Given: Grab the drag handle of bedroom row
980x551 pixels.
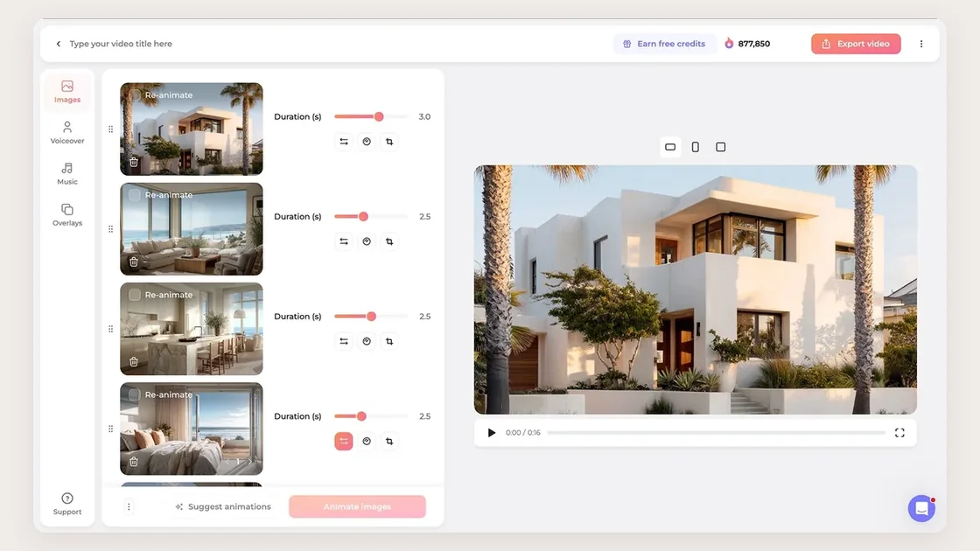Looking at the screenshot, I should pyautogui.click(x=110, y=429).
